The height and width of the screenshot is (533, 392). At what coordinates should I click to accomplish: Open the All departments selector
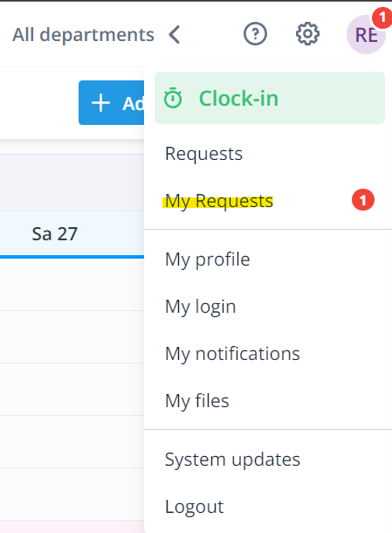pos(83,35)
